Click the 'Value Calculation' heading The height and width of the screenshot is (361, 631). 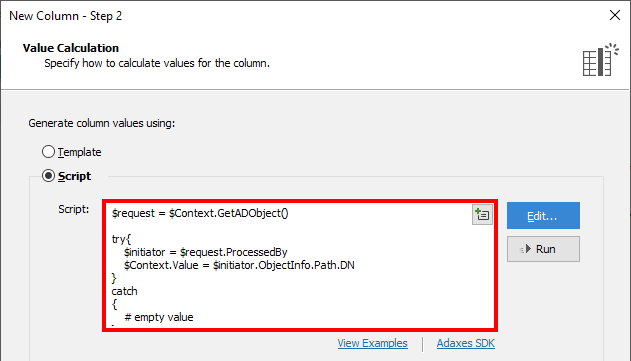coord(71,48)
